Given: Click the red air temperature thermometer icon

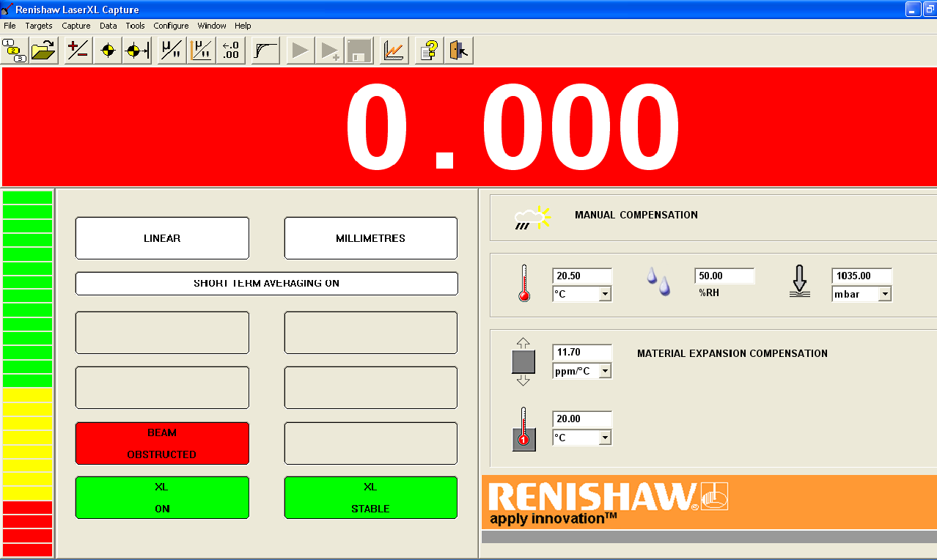Looking at the screenshot, I should tap(523, 284).
